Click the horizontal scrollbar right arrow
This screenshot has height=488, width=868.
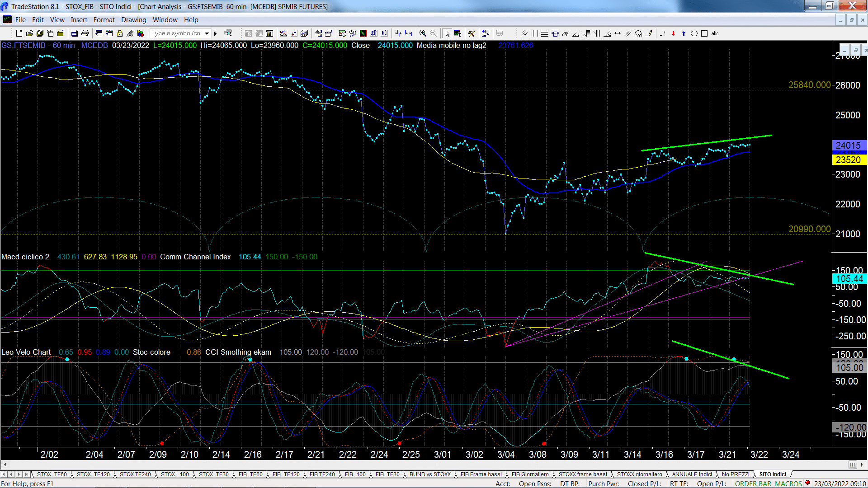[x=863, y=465]
